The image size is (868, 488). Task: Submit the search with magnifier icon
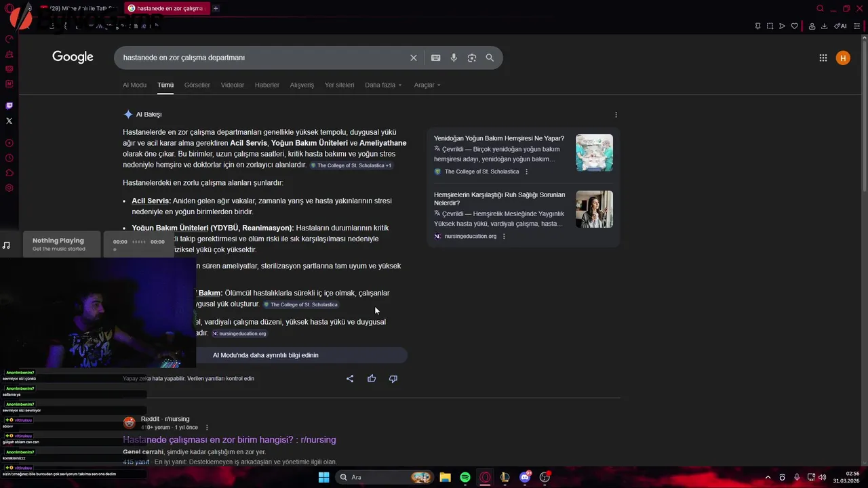tap(490, 58)
